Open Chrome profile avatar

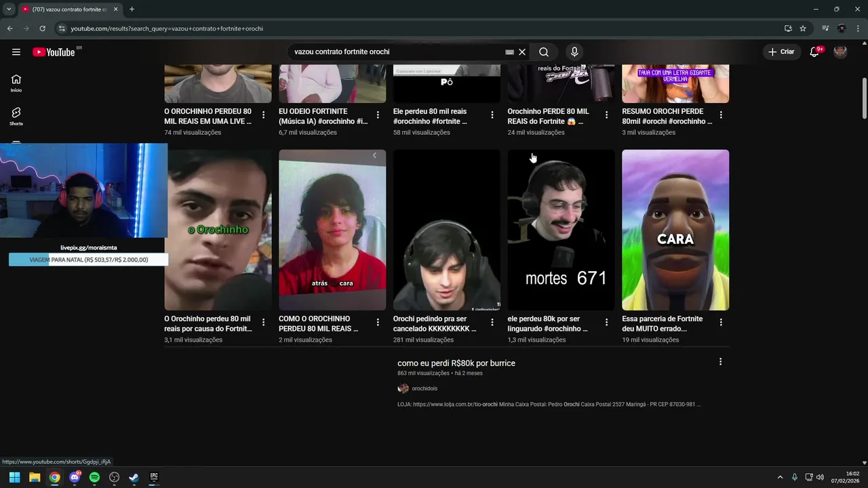(842, 28)
